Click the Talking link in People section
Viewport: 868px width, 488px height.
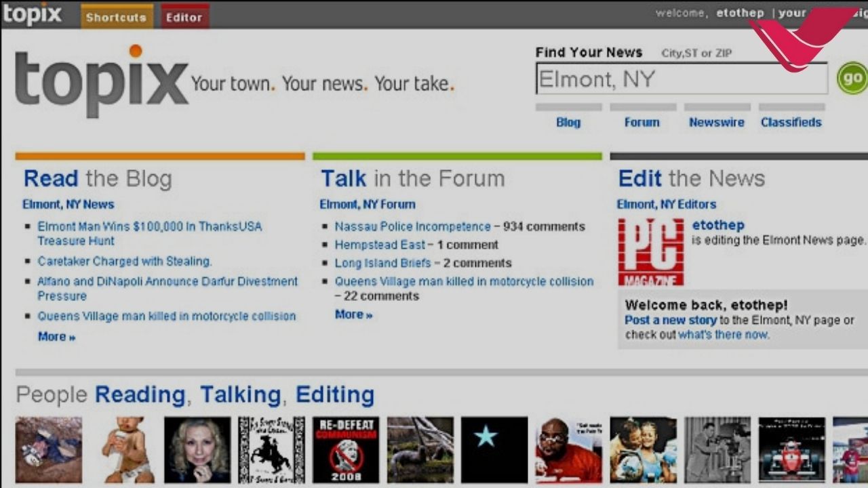point(240,394)
